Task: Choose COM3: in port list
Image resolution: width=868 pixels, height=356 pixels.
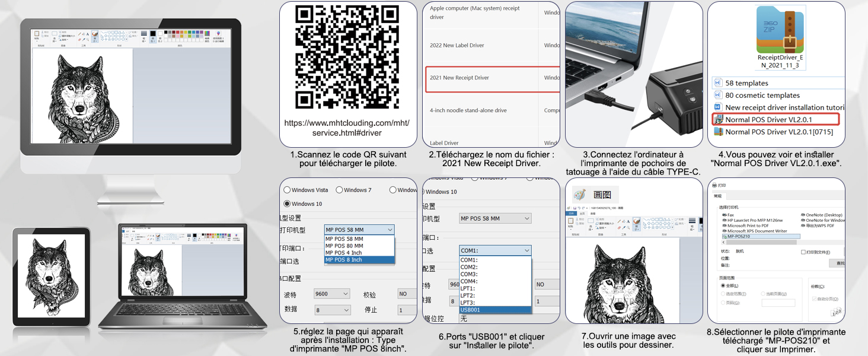Action: pyautogui.click(x=495, y=274)
